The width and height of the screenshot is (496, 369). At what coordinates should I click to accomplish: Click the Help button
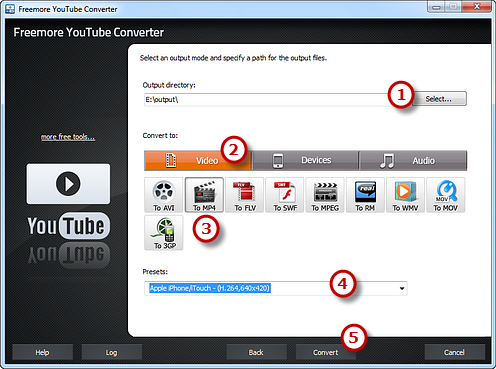(x=42, y=353)
